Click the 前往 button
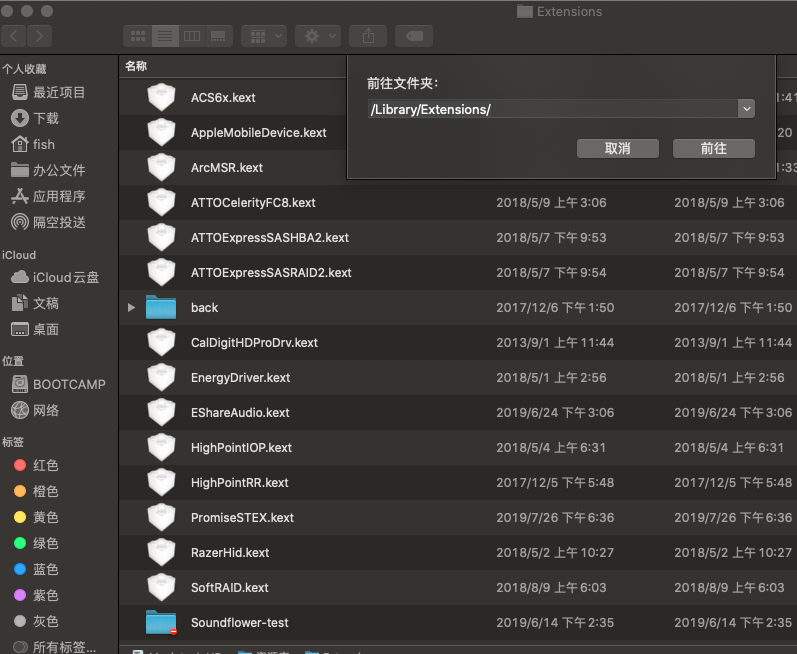The width and height of the screenshot is (797, 654). [713, 148]
